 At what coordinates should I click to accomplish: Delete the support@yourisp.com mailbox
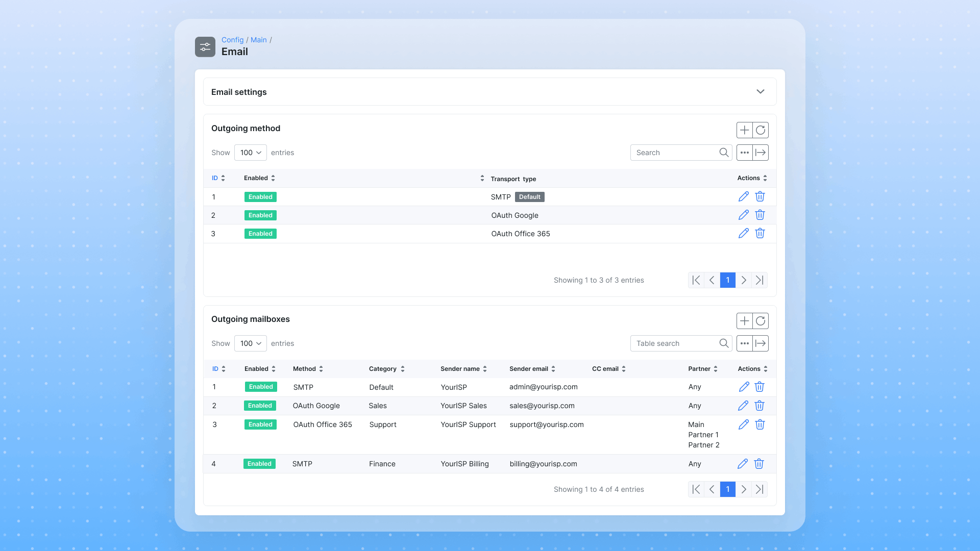[760, 424]
